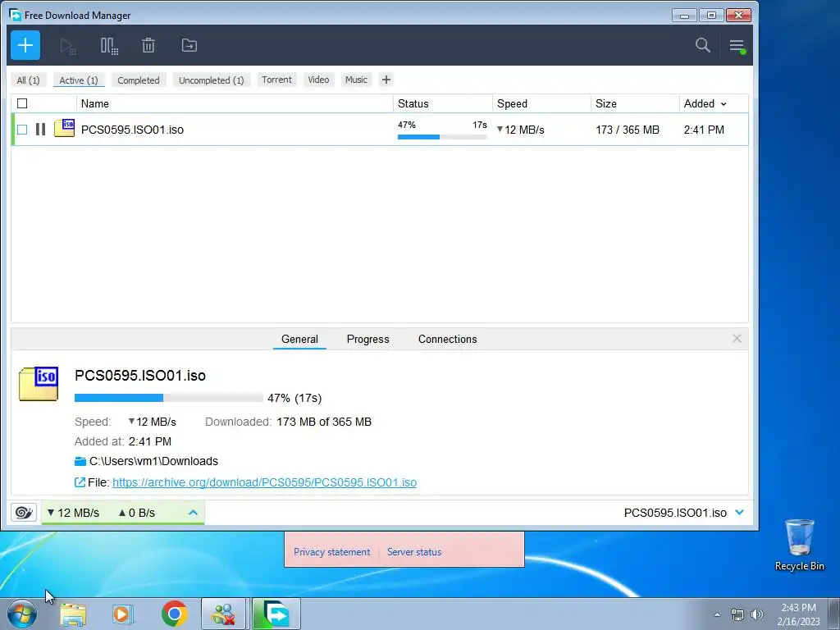
Task: Click the users taskbar app with red X
Action: pyautogui.click(x=223, y=614)
